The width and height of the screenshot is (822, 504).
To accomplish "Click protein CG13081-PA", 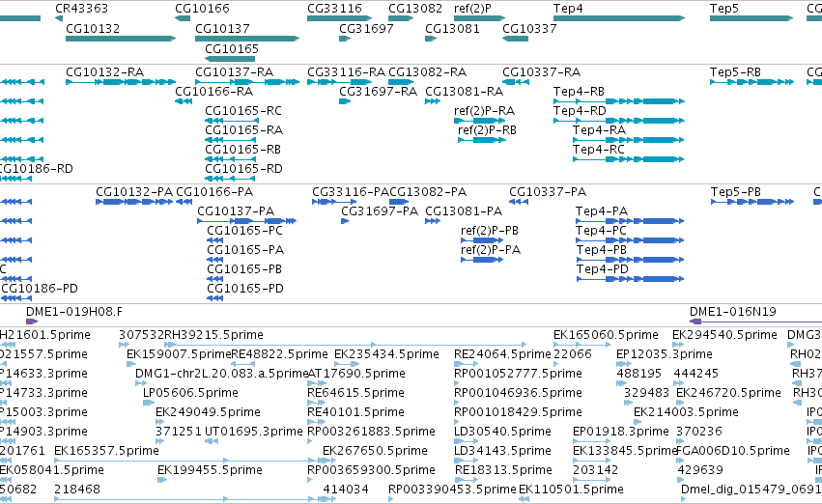I will [464, 211].
